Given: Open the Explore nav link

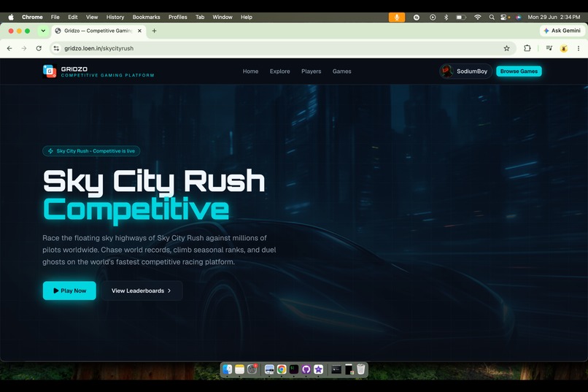Looking at the screenshot, I should point(279,72).
